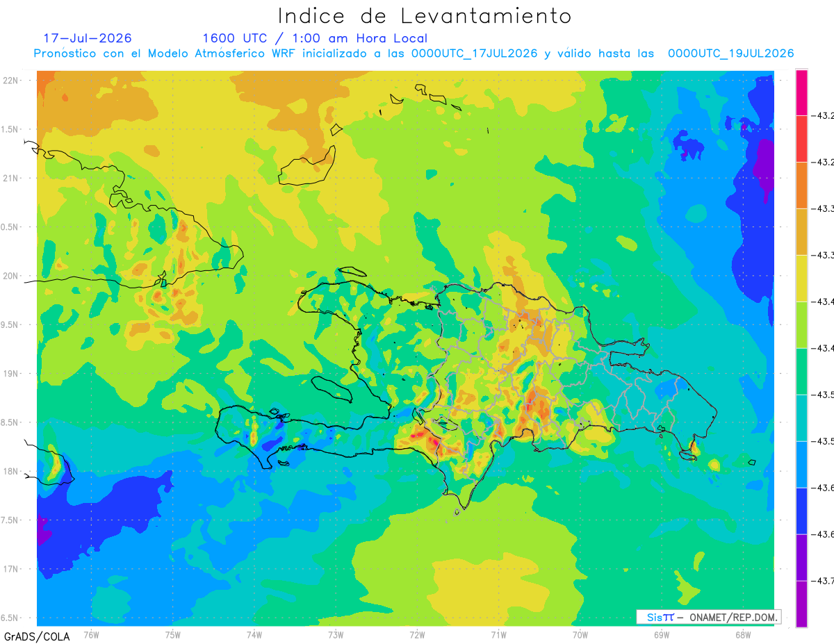834x644 pixels.
Task: Click the '20N' latitude label
Action: click(x=12, y=276)
